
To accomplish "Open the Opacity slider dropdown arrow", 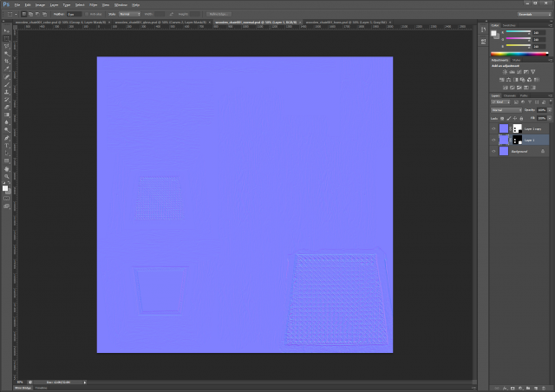I will point(550,110).
